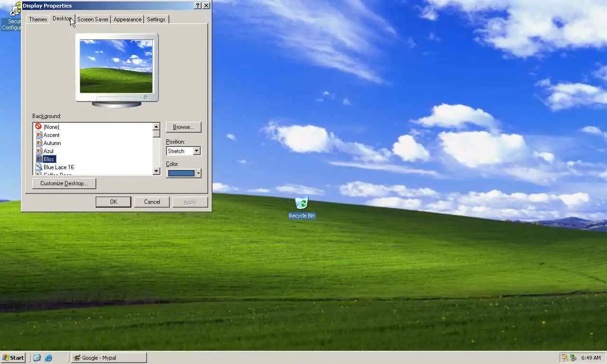Select "Blue Lace 16" in background list
Viewport: 607px width, 364px height.
pos(58,167)
